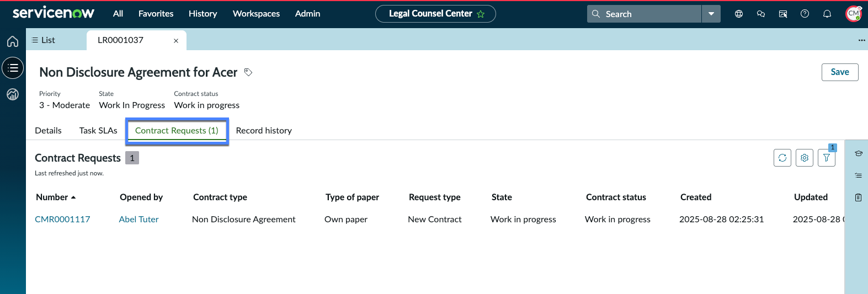Click the Save button
This screenshot has width=868, height=294.
pos(840,72)
